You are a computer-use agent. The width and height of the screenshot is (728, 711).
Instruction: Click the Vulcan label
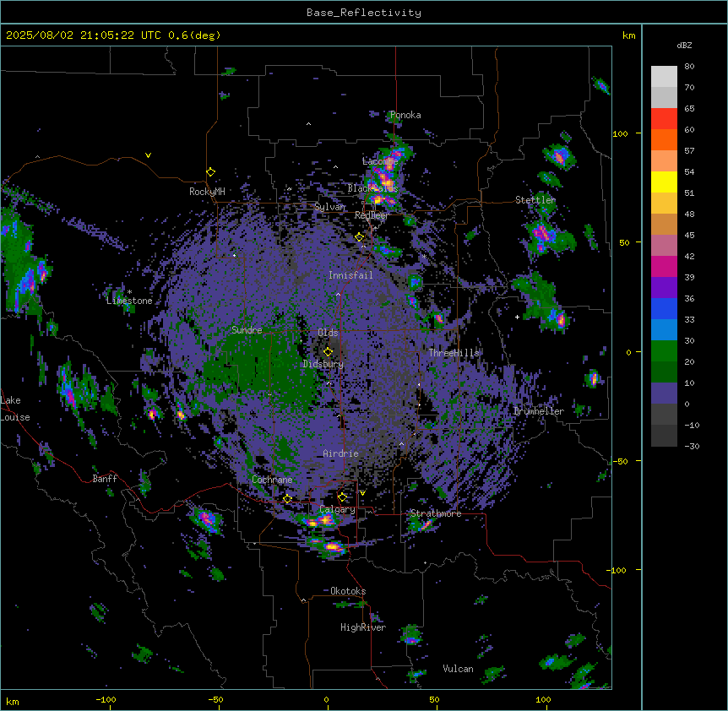(458, 669)
